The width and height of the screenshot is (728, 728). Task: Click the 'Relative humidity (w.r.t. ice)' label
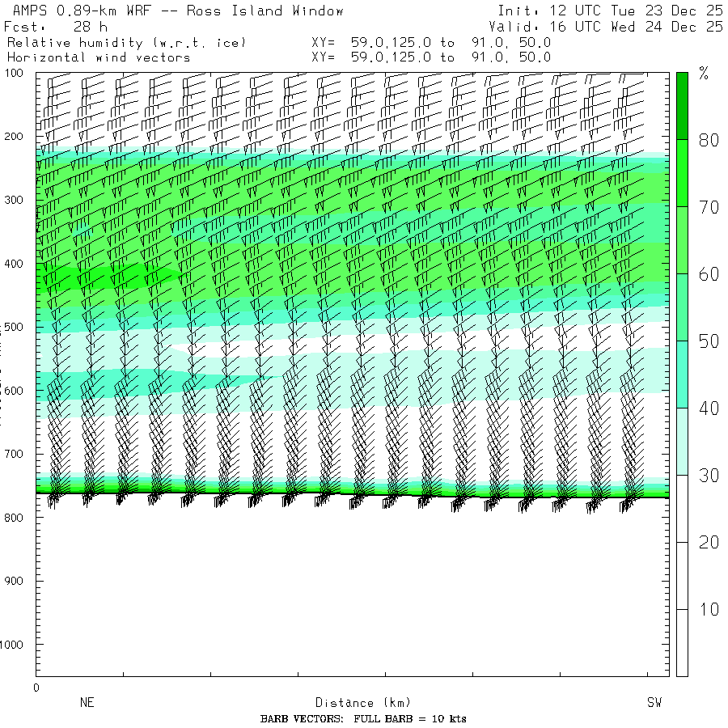point(126,42)
